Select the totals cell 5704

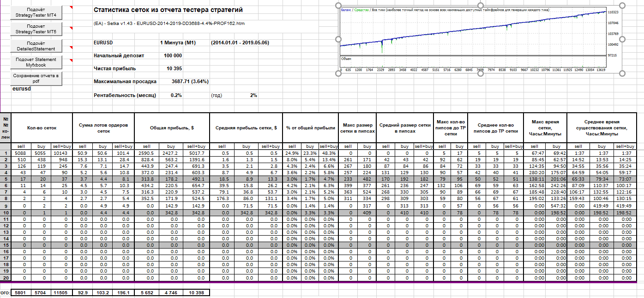(41, 292)
